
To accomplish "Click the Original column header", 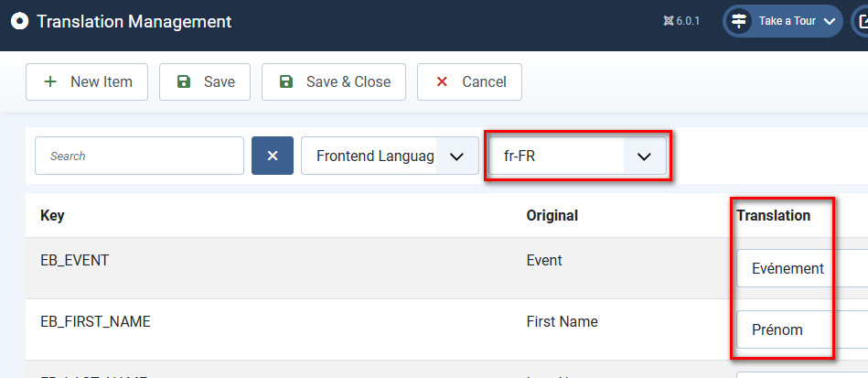I will pos(552,216).
